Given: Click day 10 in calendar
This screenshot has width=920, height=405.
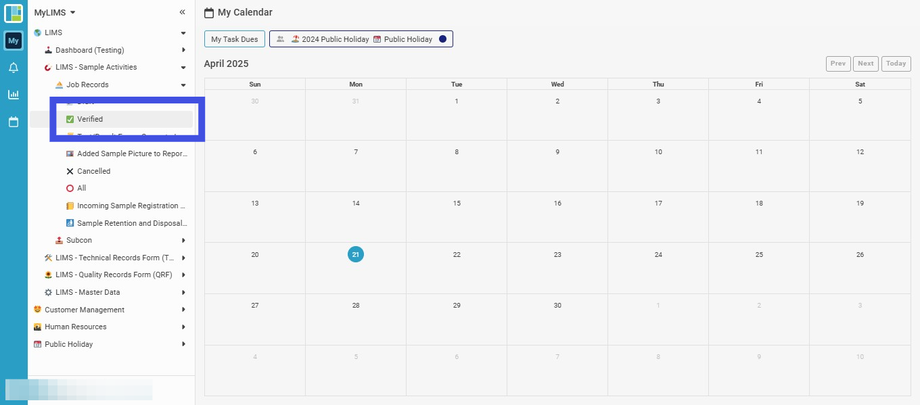Looking at the screenshot, I should click(x=658, y=152).
